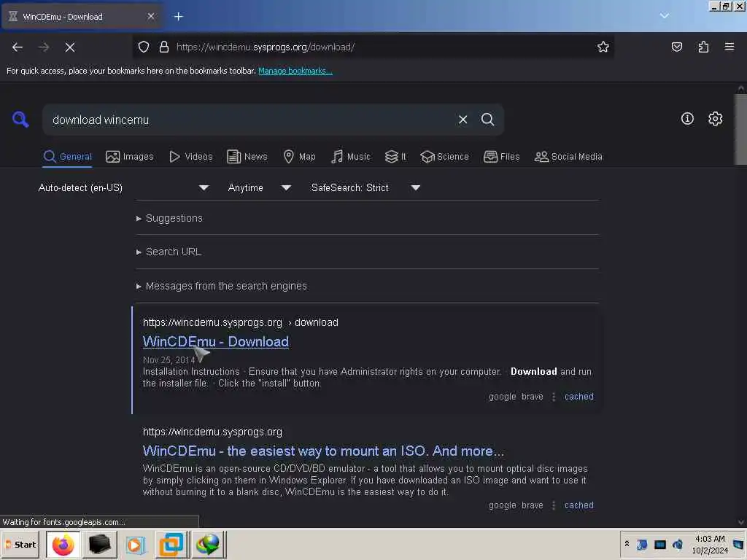Open the Anytime time range dropdown
This screenshot has height=560, width=747.
pyautogui.click(x=260, y=187)
